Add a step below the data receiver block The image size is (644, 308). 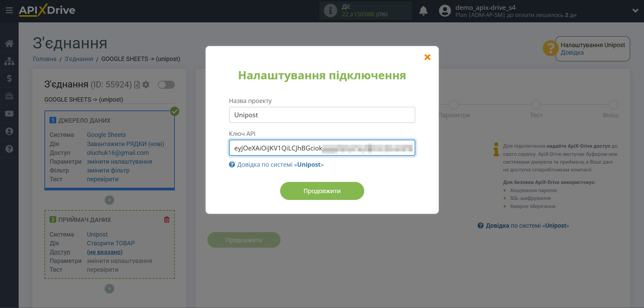(109, 289)
